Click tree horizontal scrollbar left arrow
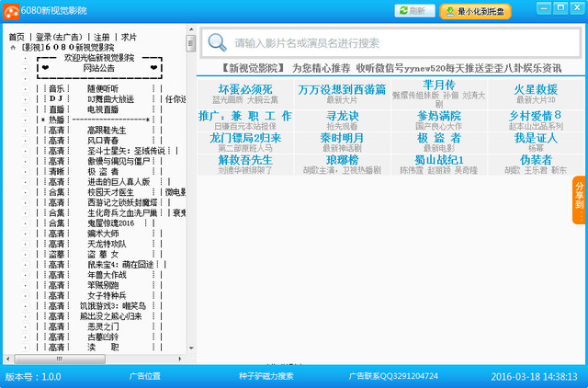 click(x=7, y=359)
